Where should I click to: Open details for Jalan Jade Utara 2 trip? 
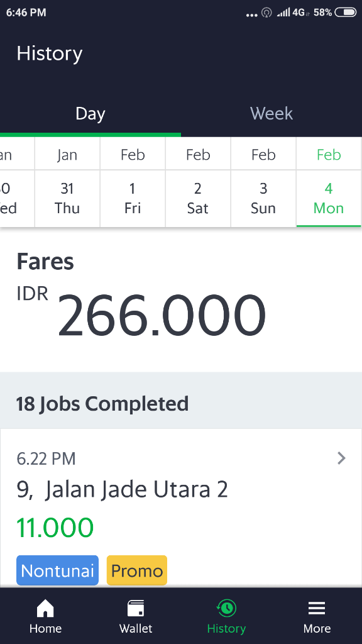click(123, 489)
